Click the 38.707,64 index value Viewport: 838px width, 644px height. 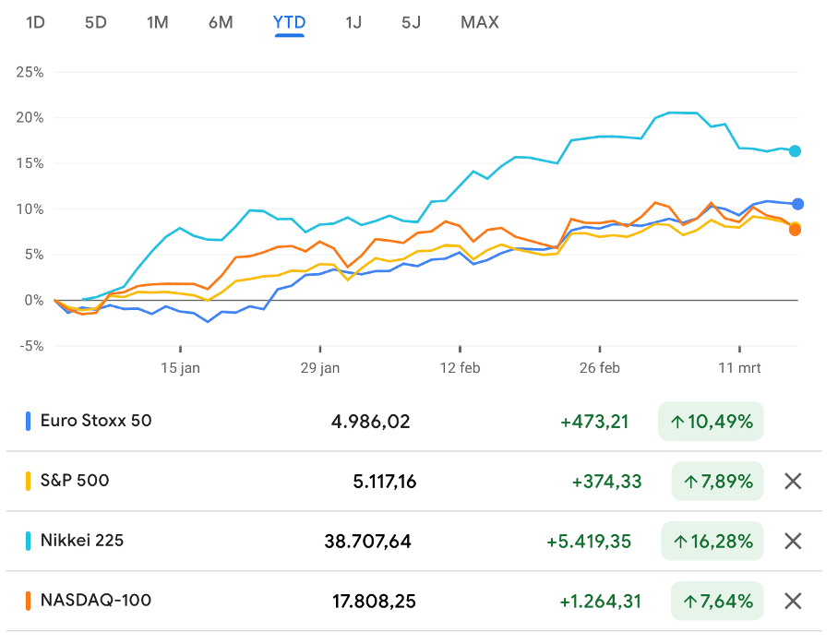(x=367, y=542)
